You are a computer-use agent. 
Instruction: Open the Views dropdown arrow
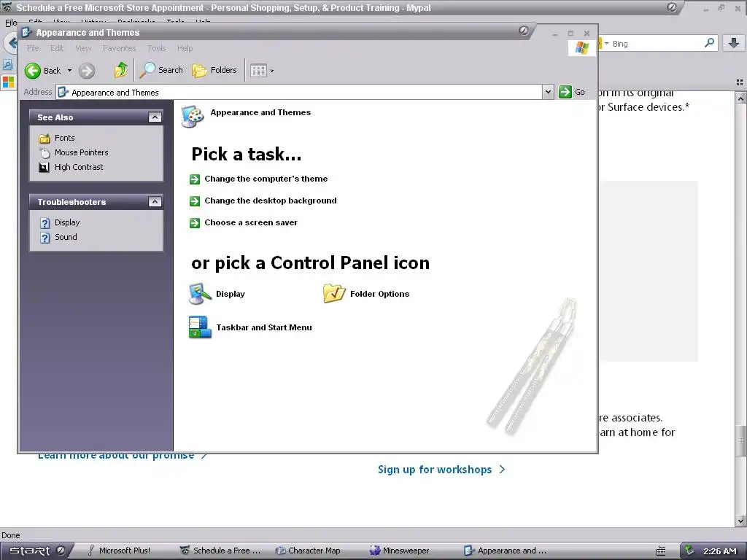coord(272,71)
